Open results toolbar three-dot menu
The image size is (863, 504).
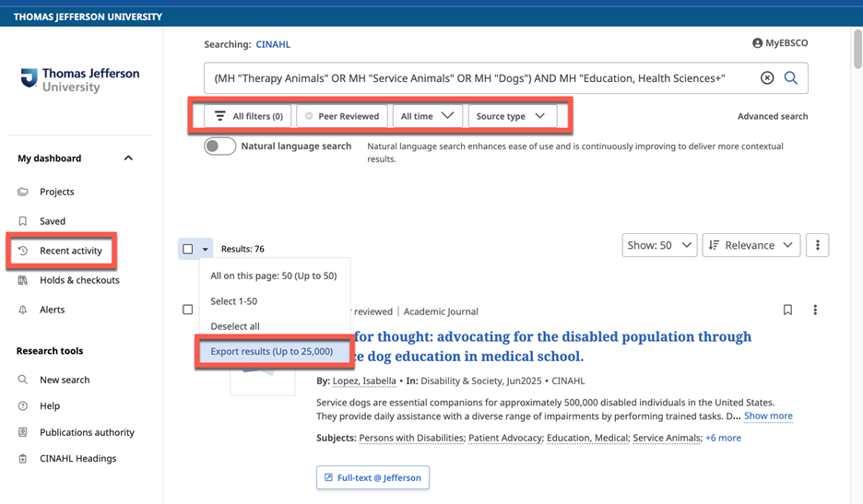pyautogui.click(x=817, y=245)
